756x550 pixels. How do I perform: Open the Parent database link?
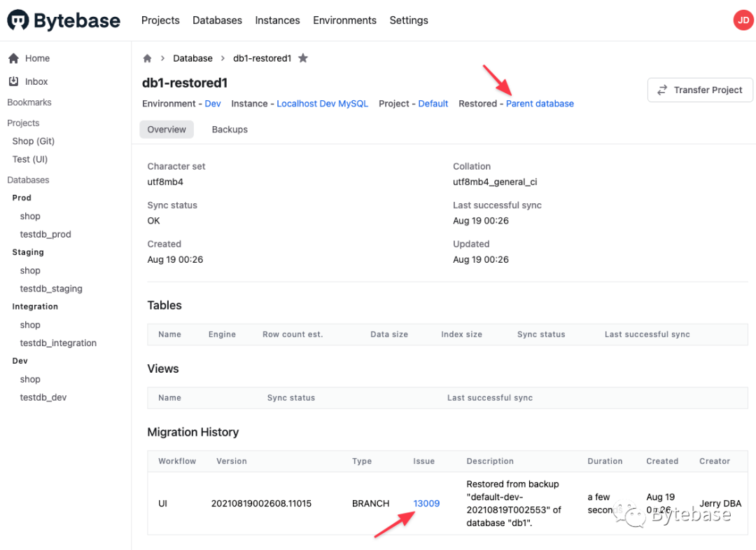tap(540, 104)
